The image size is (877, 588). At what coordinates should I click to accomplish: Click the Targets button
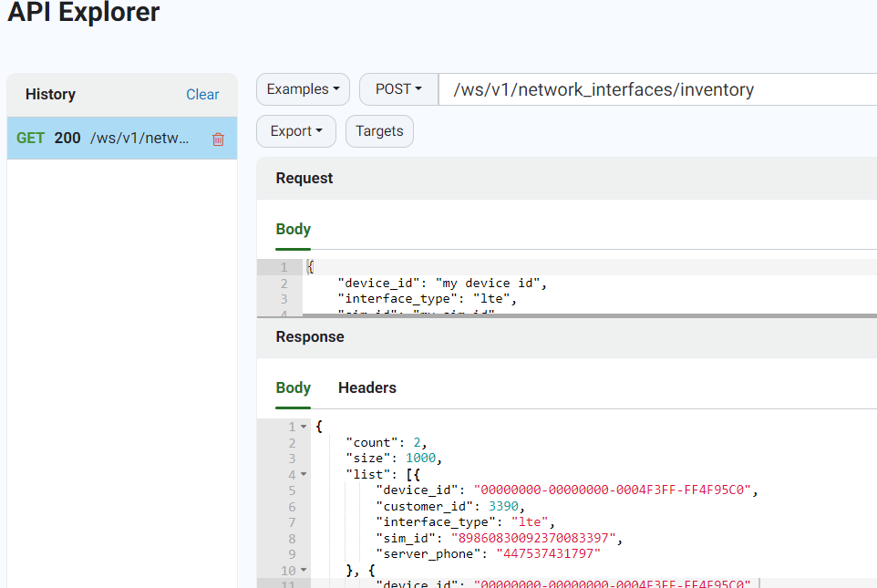click(x=379, y=131)
